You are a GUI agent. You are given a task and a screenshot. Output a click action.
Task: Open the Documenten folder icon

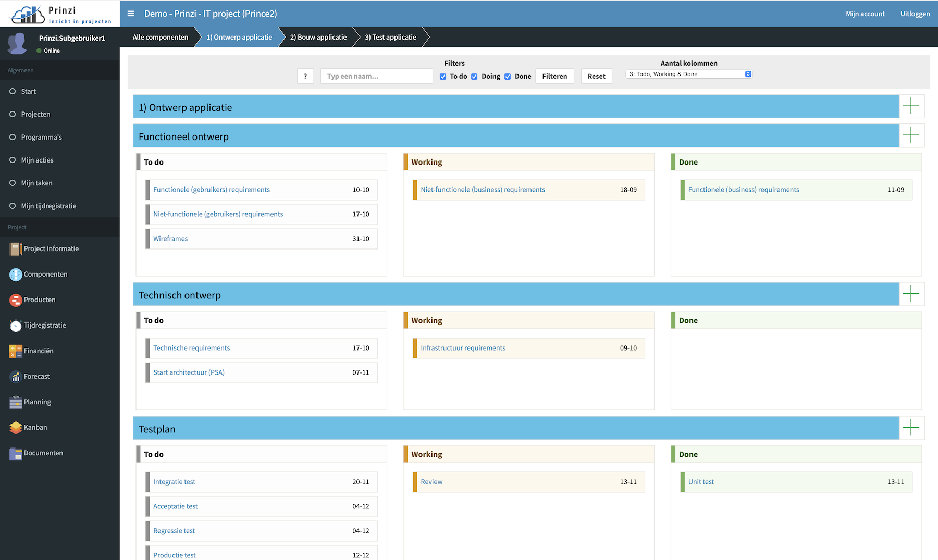pos(16,453)
